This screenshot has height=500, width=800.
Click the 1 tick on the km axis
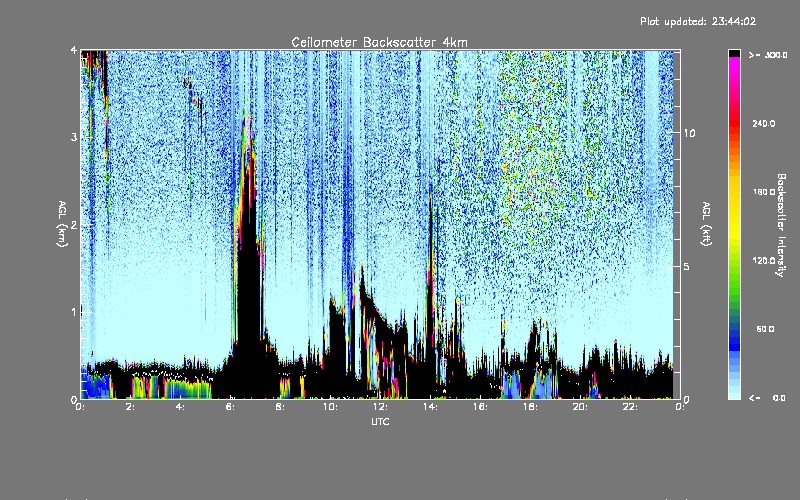pyautogui.click(x=74, y=312)
